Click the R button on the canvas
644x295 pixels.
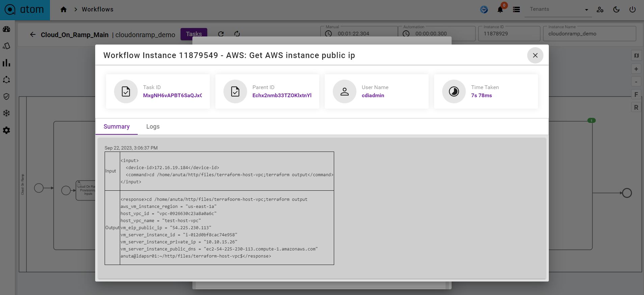(636, 107)
